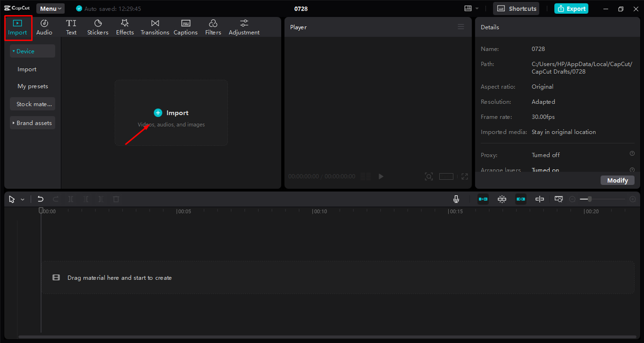Toggle main track magnet
This screenshot has width=644, height=343.
click(x=483, y=199)
